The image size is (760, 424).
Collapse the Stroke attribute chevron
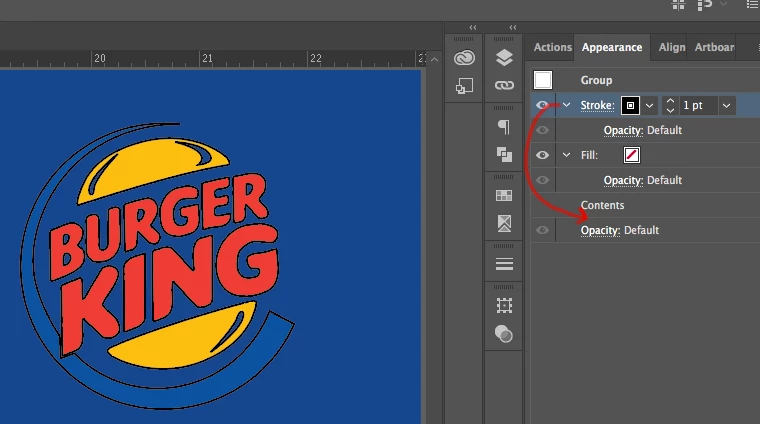tap(566, 105)
